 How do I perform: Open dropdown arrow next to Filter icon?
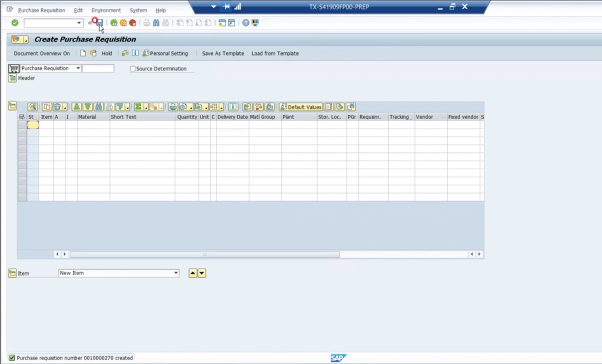tap(127, 107)
